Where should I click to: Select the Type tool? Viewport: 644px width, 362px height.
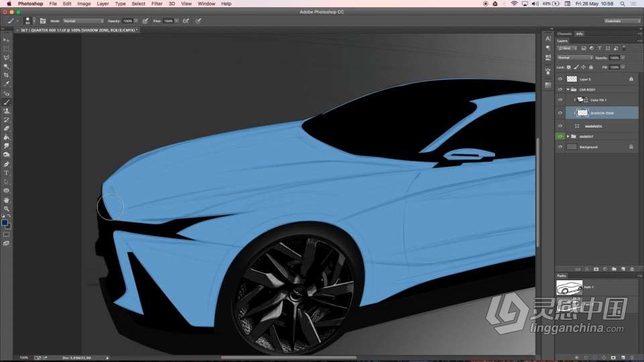7,173
